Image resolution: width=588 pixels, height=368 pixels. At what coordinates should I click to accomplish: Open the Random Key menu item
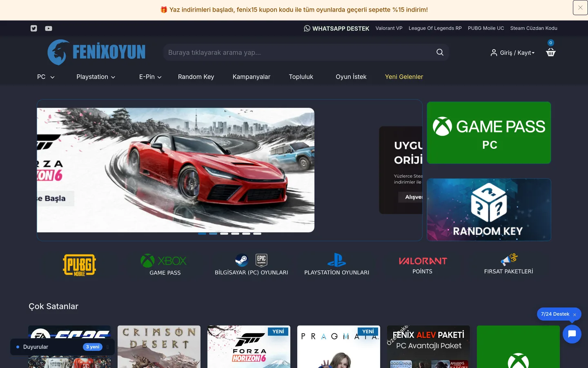pos(196,77)
